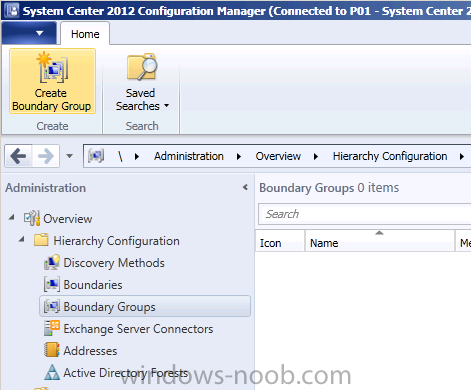Click the Addresses book icon
This screenshot has height=390, width=471.
pos(52,350)
